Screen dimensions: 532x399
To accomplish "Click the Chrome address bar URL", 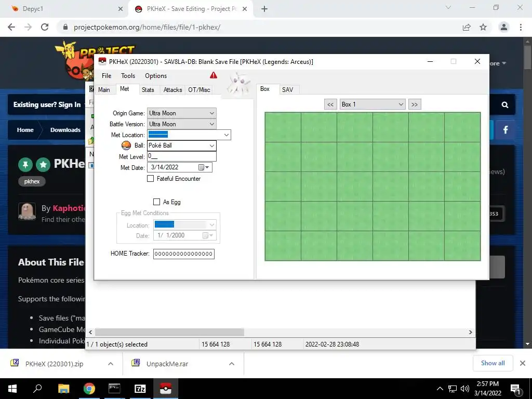I will [147, 27].
